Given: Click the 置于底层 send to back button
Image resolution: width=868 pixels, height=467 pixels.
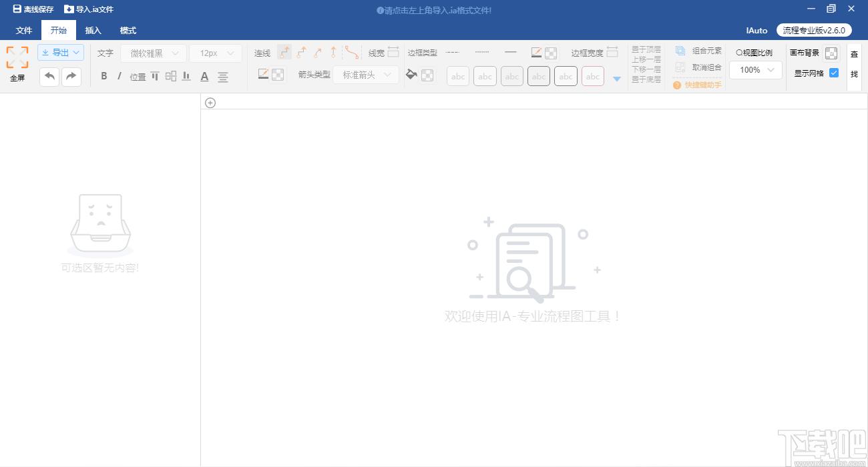Looking at the screenshot, I should pos(646,79).
